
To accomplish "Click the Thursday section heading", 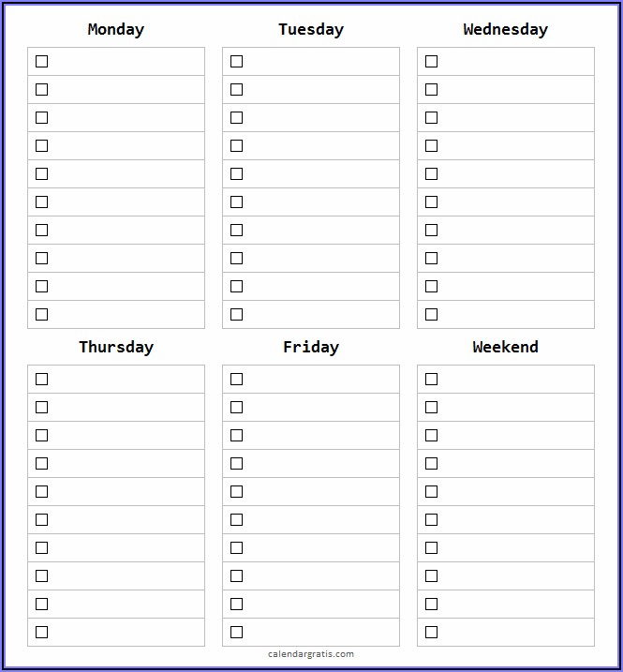I will [x=116, y=347].
